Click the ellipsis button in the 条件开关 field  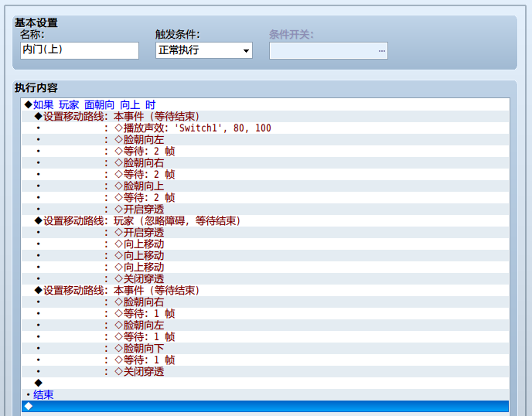click(x=382, y=50)
